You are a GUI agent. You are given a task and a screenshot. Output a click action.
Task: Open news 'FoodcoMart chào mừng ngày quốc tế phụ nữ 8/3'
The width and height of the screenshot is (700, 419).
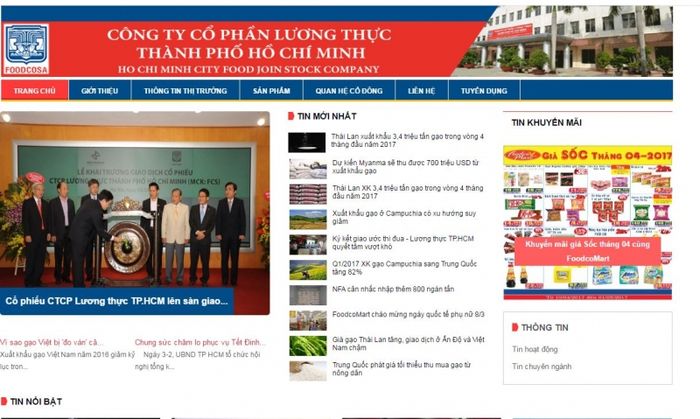point(408,314)
